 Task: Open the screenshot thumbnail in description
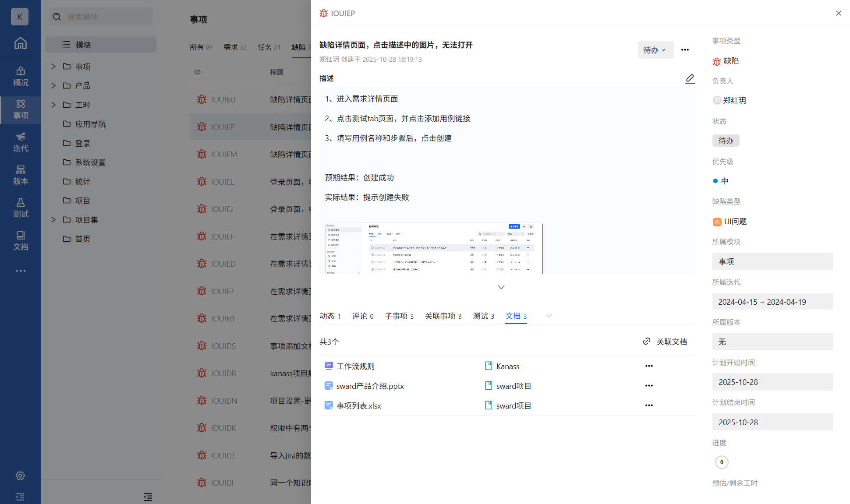click(434, 248)
